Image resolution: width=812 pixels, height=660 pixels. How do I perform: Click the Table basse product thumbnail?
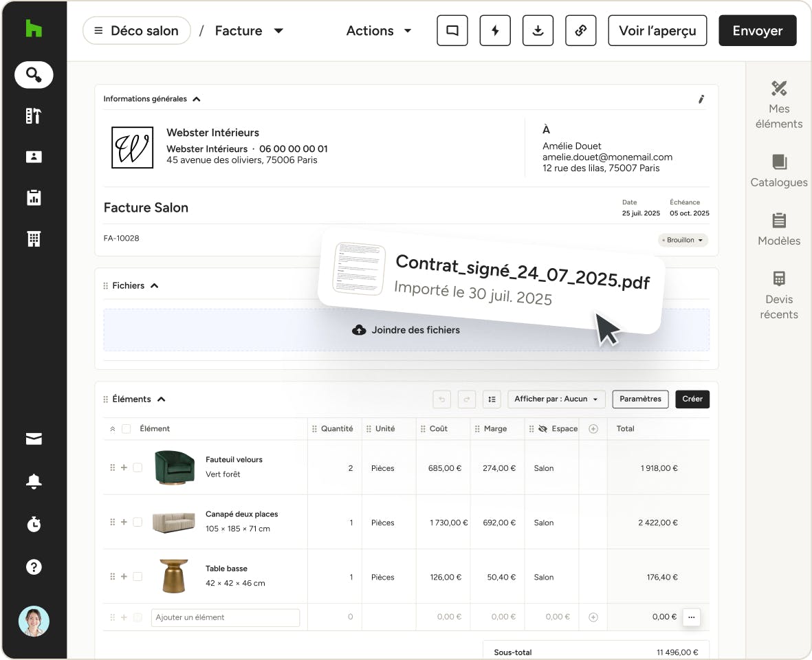[x=173, y=576]
